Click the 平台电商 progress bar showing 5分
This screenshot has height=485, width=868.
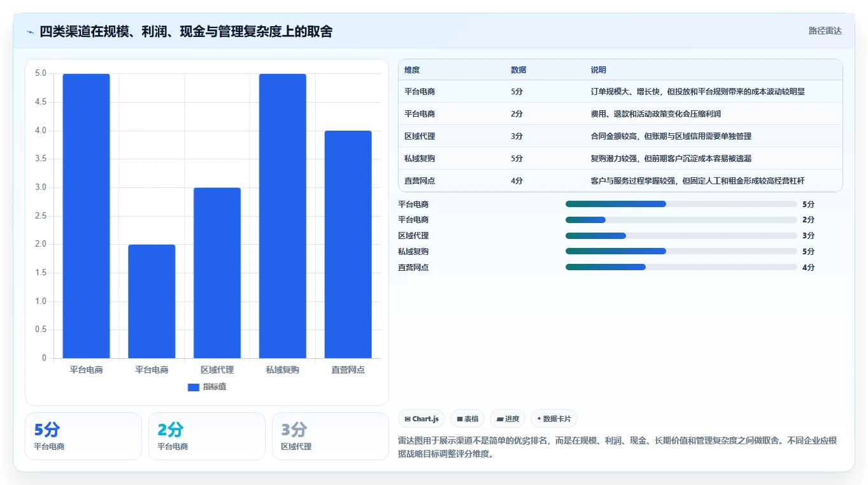tap(681, 204)
